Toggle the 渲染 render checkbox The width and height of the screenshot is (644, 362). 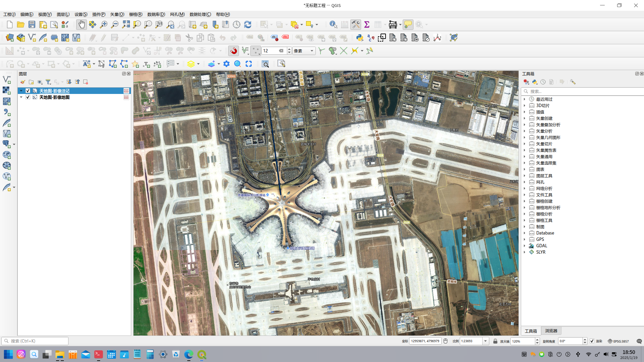(592, 341)
